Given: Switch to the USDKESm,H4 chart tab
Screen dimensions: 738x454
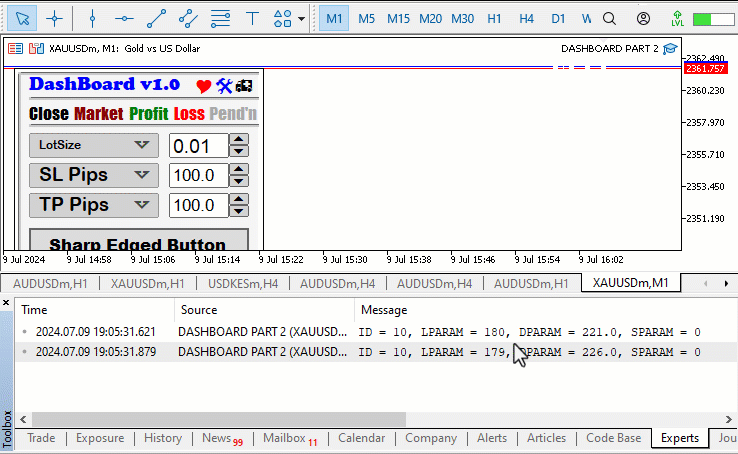Looking at the screenshot, I should (242, 283).
